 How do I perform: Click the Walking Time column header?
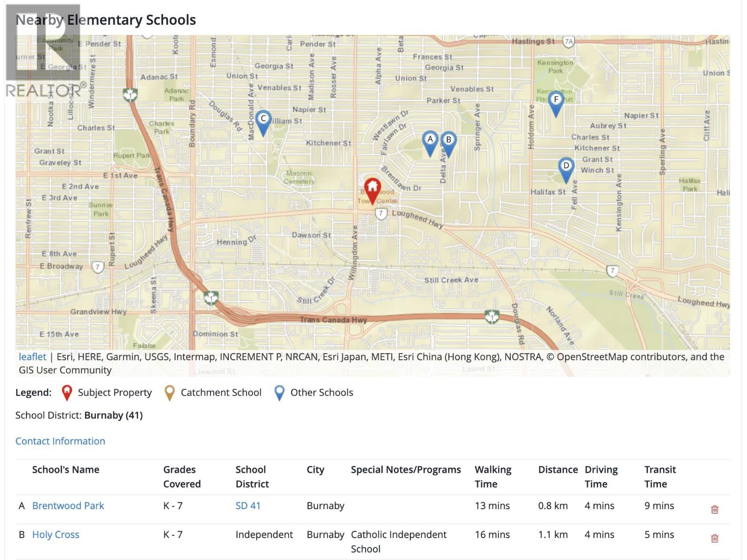pyautogui.click(x=493, y=476)
